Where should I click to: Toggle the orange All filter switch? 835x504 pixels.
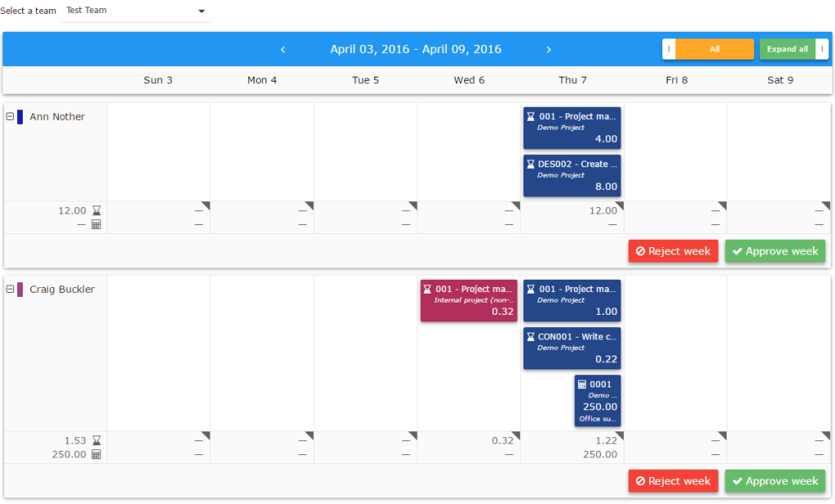click(x=708, y=49)
